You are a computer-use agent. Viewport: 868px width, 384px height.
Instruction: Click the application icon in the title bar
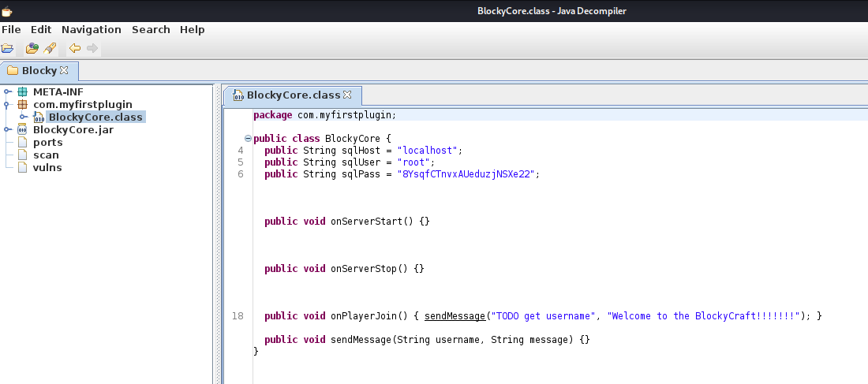click(x=7, y=10)
